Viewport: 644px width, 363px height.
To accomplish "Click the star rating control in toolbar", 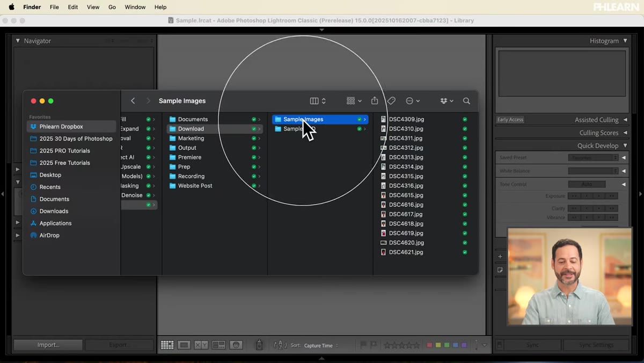I will (x=401, y=345).
